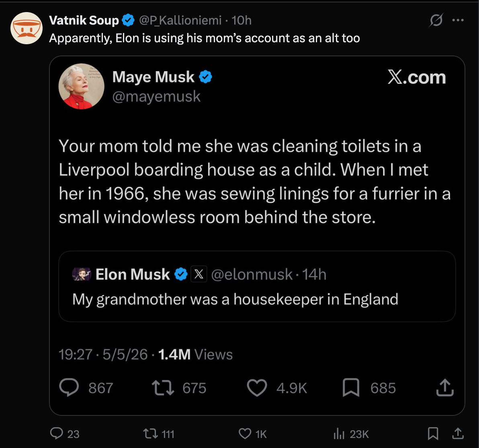This screenshot has height=448, width=479.
Task: Visit the @P_Kallioniemi handle
Action: coord(180,21)
